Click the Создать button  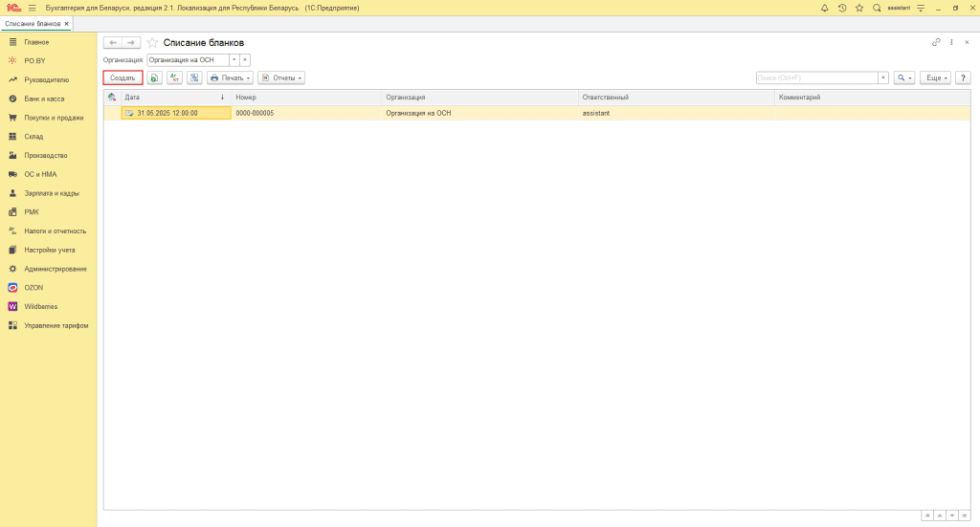(x=122, y=78)
